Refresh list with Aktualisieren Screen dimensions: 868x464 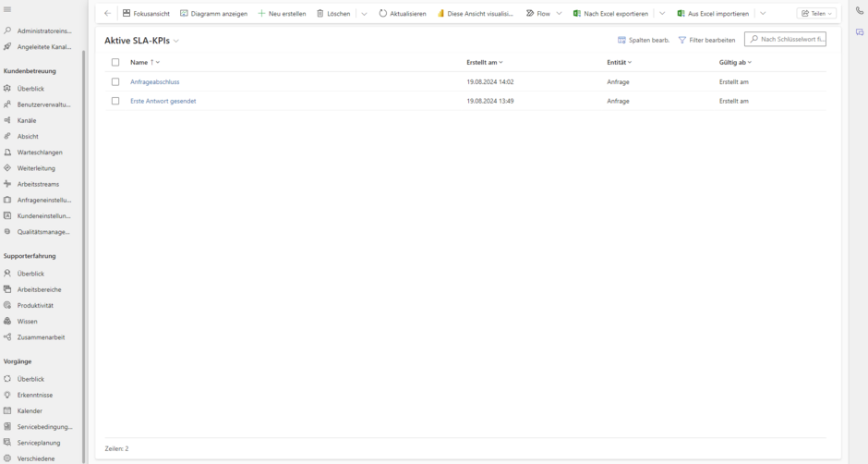click(x=403, y=14)
